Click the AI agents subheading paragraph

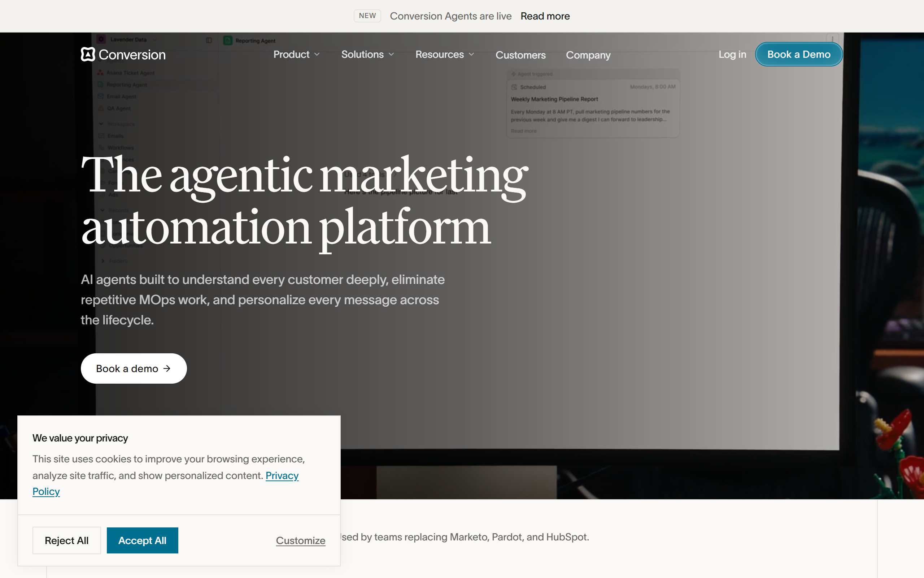(263, 300)
